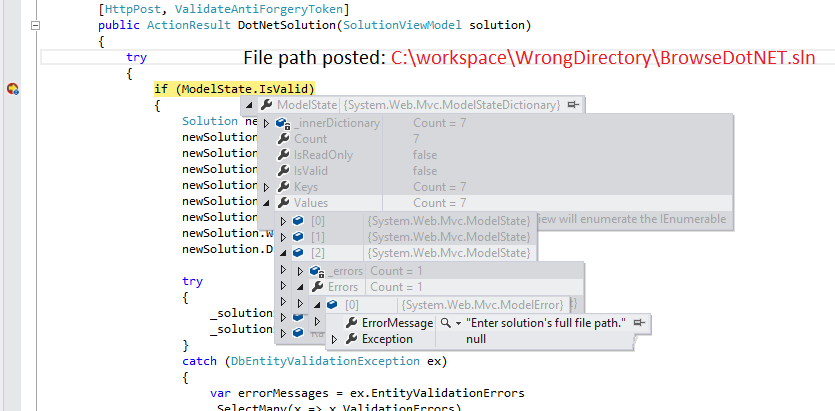The height and width of the screenshot is (411, 835).
Task: Open the ErrorMessage text visualizer magnifier
Action: click(x=445, y=323)
